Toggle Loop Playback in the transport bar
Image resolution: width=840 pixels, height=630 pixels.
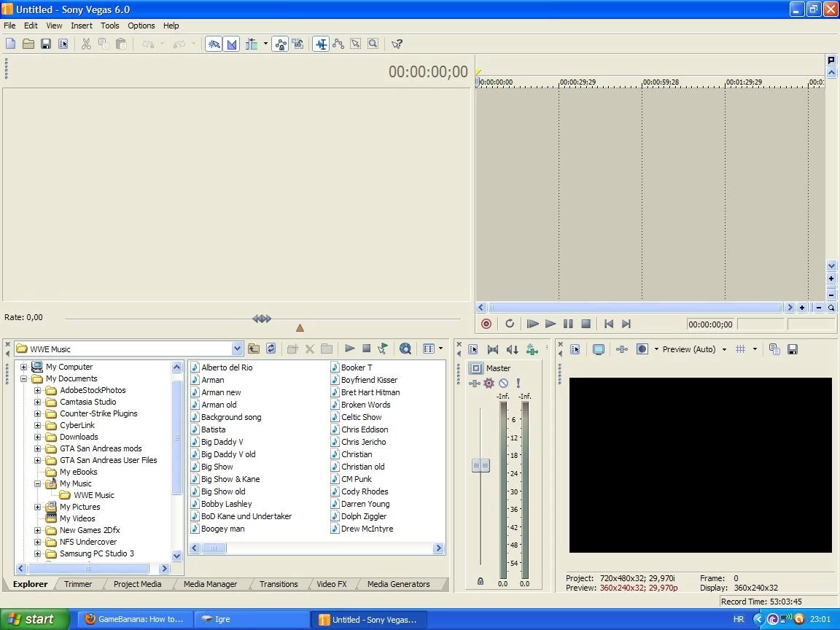(510, 324)
